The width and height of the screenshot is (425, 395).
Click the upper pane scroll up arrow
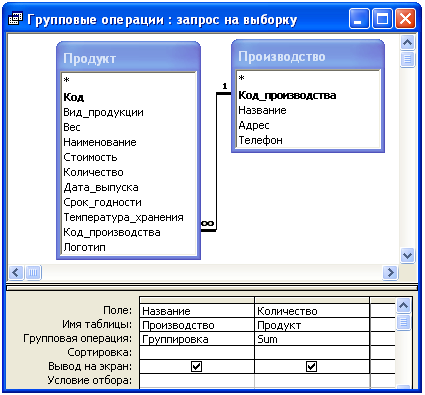407,42
